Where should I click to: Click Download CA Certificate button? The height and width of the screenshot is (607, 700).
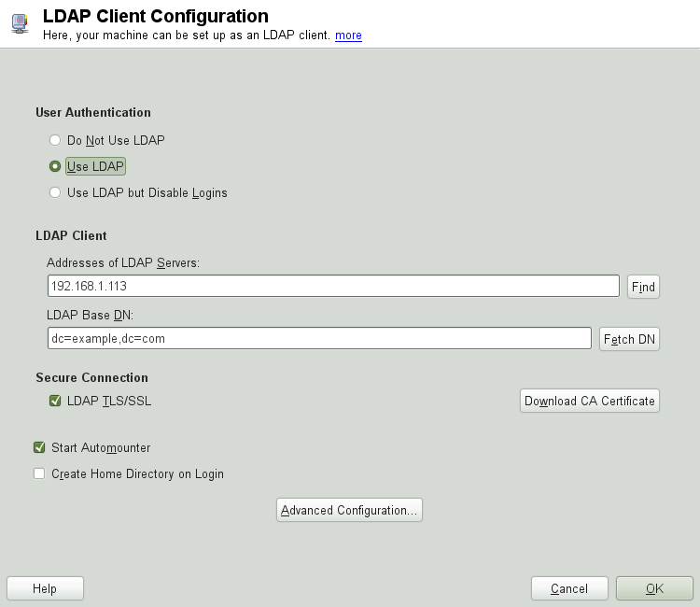click(589, 401)
